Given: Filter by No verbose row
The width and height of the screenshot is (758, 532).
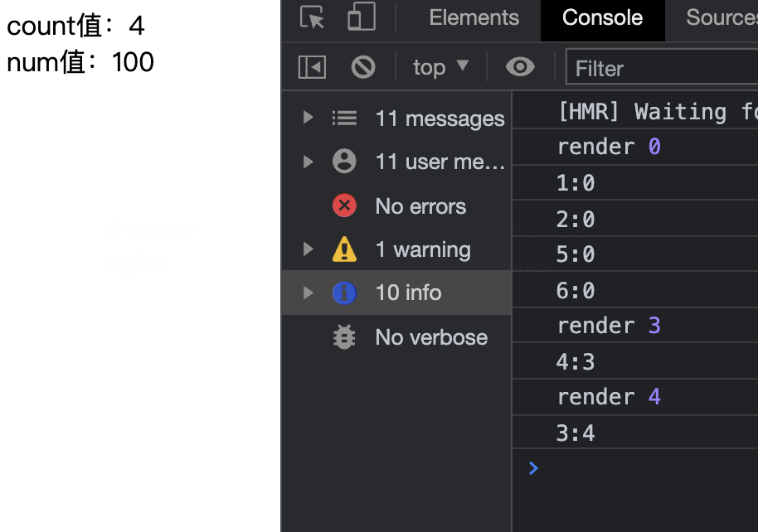Looking at the screenshot, I should tap(396, 336).
